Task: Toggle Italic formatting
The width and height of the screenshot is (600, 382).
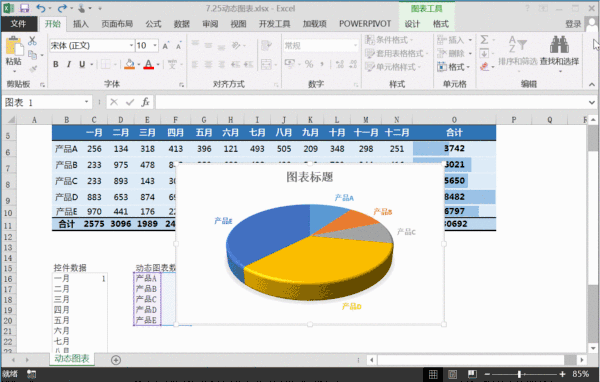Action: 69,64
